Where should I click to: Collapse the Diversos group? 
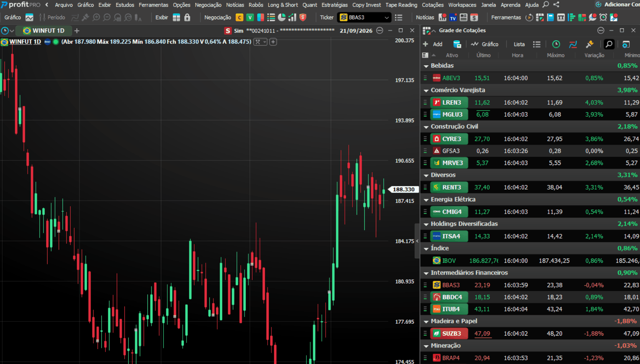(x=426, y=175)
